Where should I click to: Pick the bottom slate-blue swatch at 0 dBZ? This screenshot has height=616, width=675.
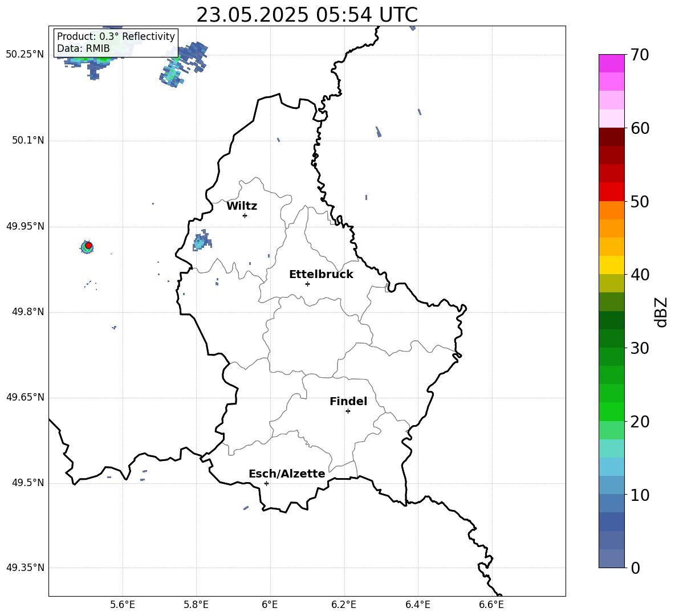tap(612, 558)
